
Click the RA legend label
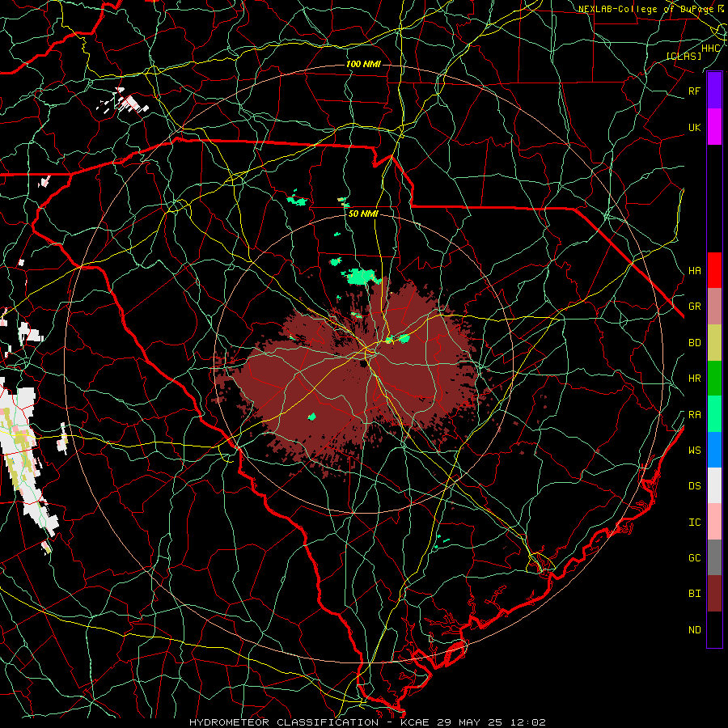(694, 415)
